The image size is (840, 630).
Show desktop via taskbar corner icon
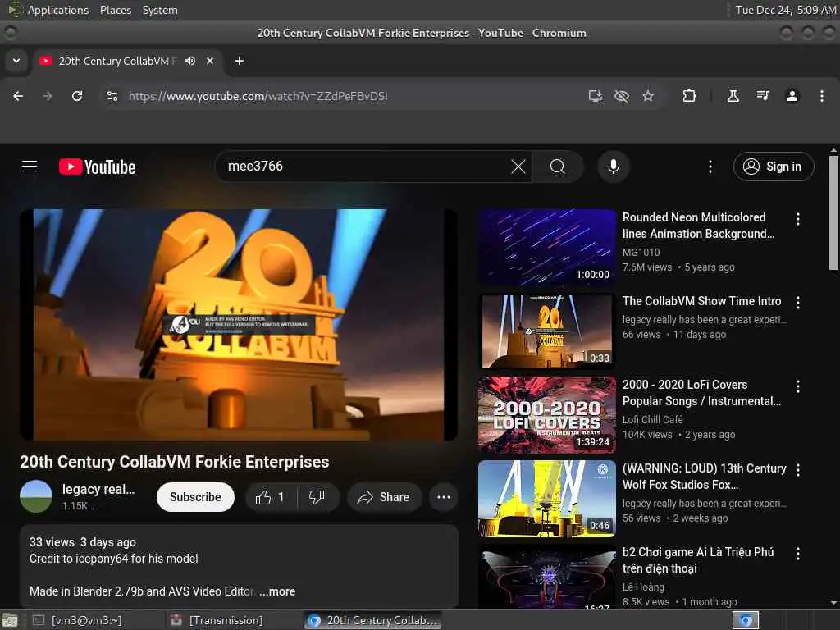[10, 620]
